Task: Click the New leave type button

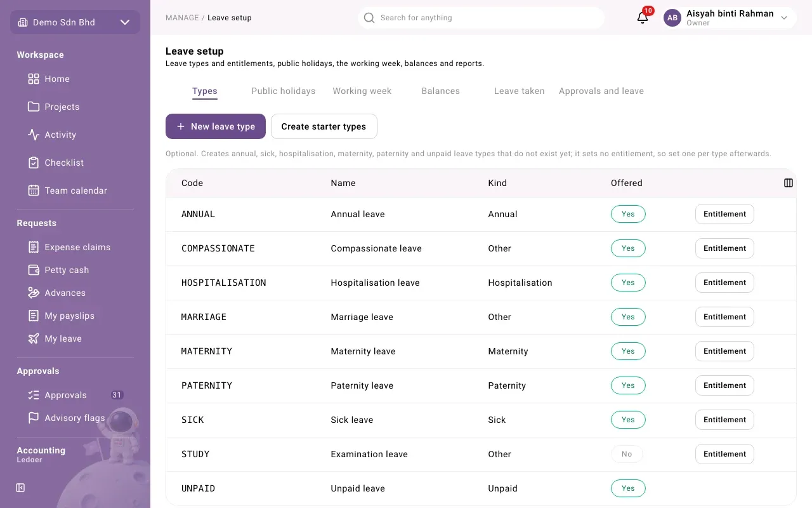Action: click(216, 126)
